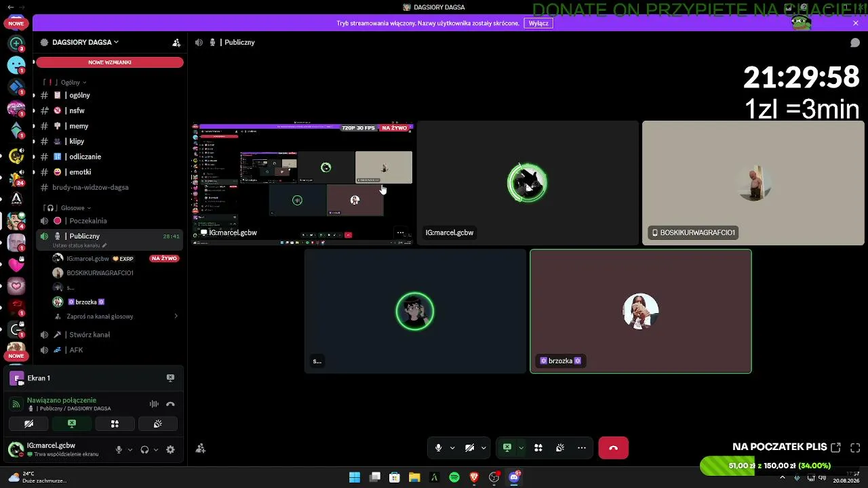Toggle the camera in the sidebar voice panel
This screenshot has height=488, width=868.
click(x=28, y=424)
